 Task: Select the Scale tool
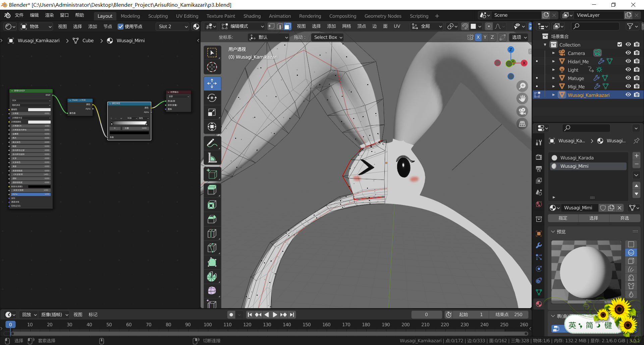pyautogui.click(x=212, y=112)
